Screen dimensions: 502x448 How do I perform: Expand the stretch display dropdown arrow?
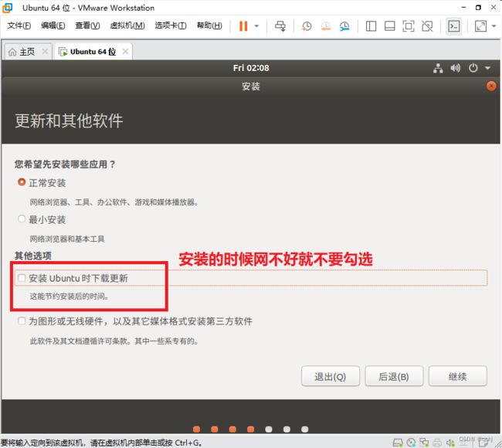[x=494, y=26]
